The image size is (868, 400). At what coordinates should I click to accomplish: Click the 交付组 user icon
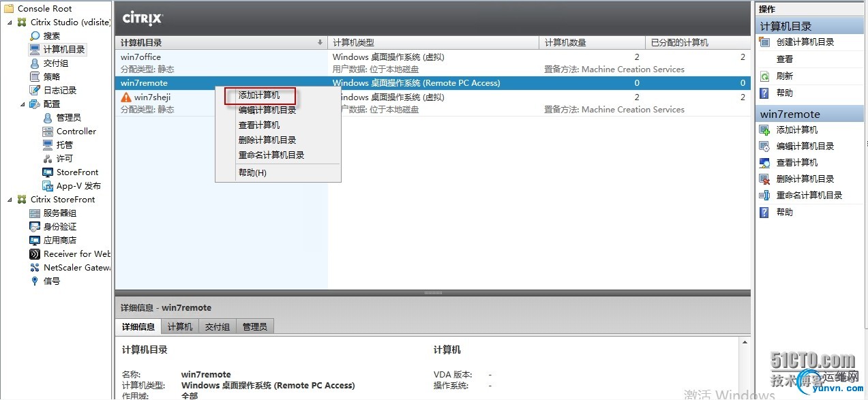[x=35, y=63]
